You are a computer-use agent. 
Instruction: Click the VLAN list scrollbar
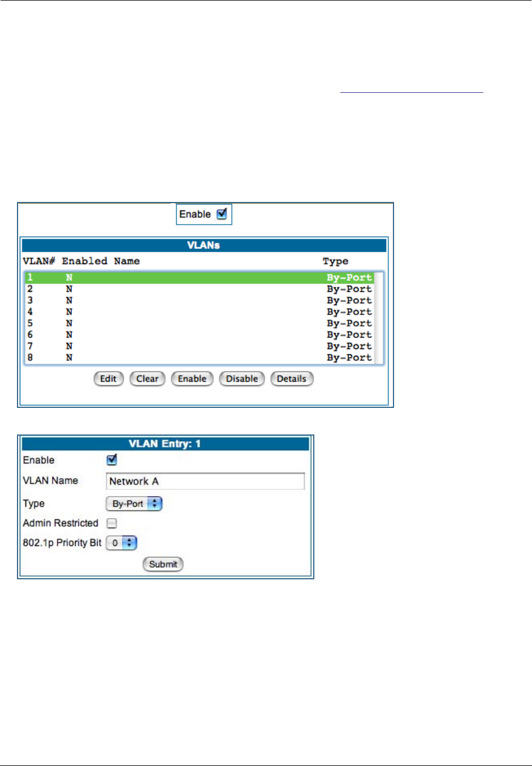point(379,318)
